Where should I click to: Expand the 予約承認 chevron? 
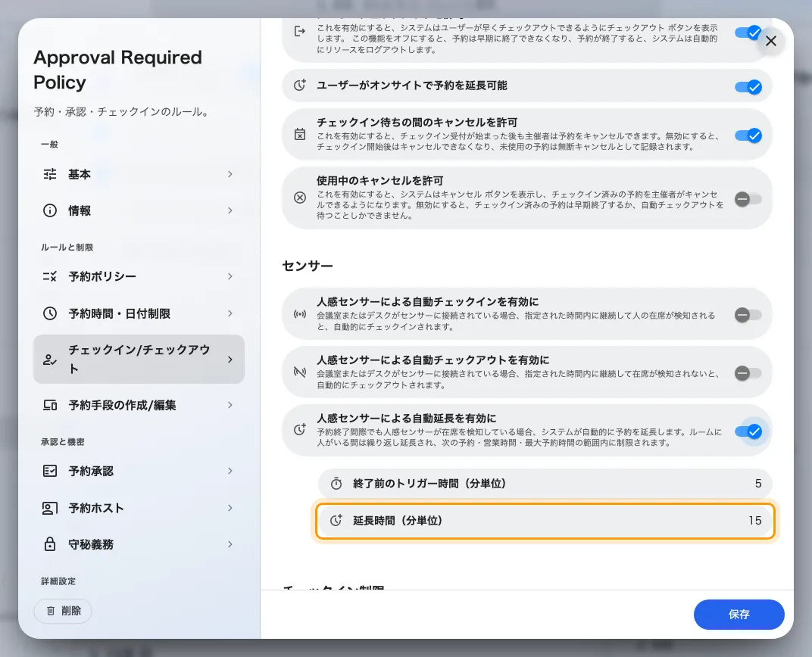(x=230, y=471)
